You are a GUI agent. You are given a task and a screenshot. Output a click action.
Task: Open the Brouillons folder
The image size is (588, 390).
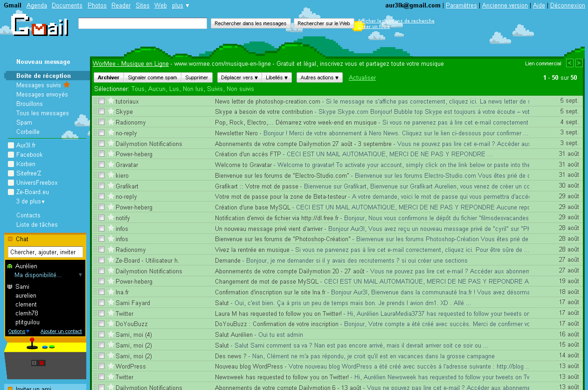click(x=29, y=104)
